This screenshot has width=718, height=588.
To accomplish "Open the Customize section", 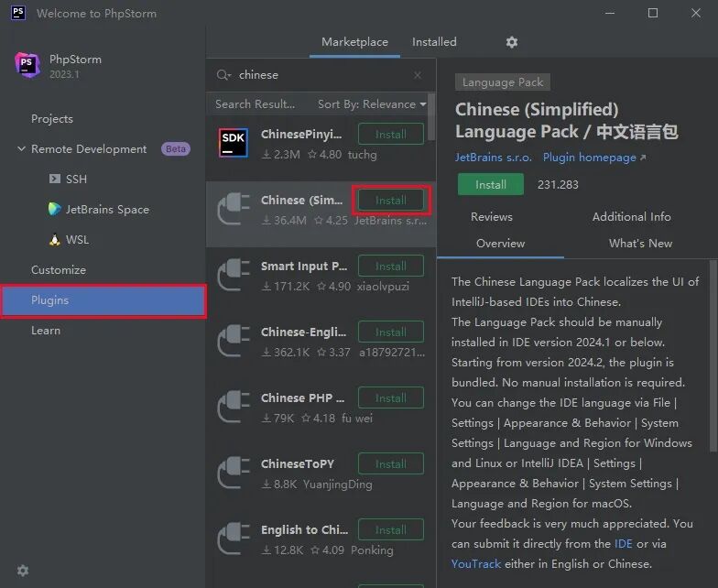I will click(x=59, y=269).
